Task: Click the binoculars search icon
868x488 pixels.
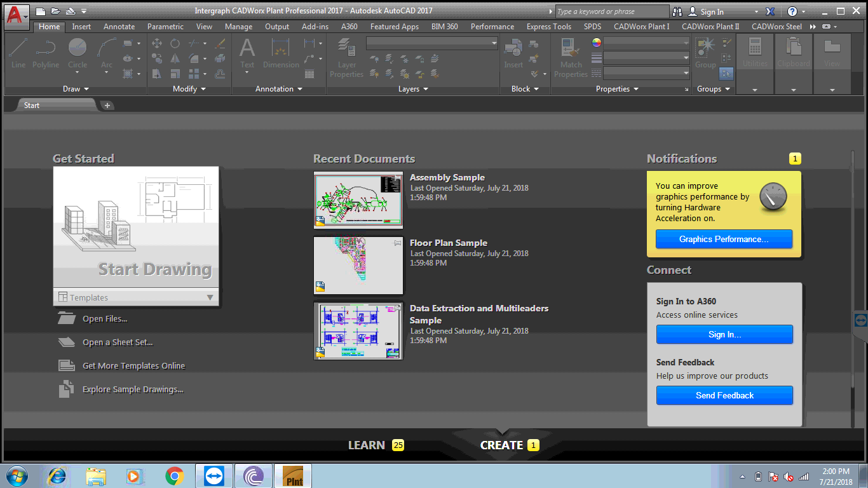Action: coord(677,11)
